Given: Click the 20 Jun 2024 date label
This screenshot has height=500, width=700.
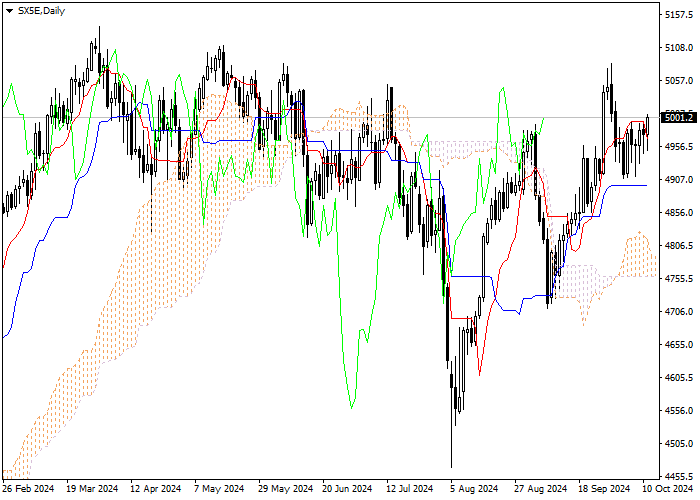Looking at the screenshot, I should click(347, 489).
